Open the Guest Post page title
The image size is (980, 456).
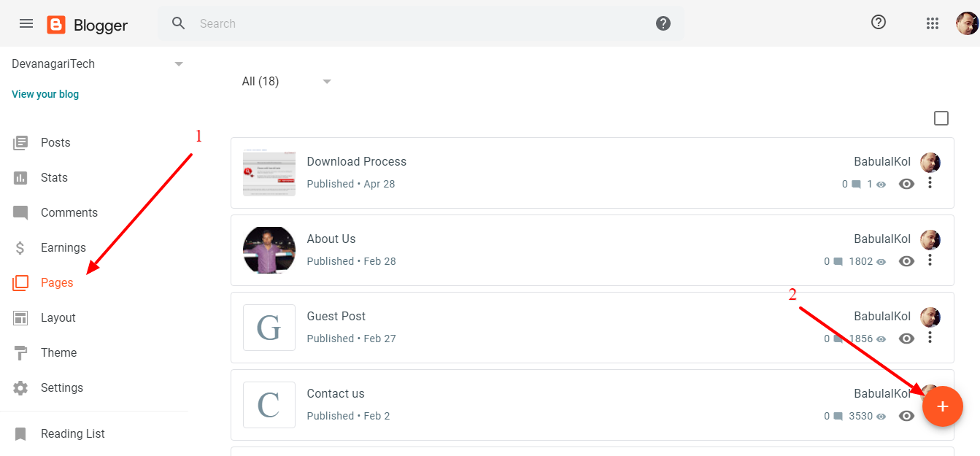pos(336,316)
